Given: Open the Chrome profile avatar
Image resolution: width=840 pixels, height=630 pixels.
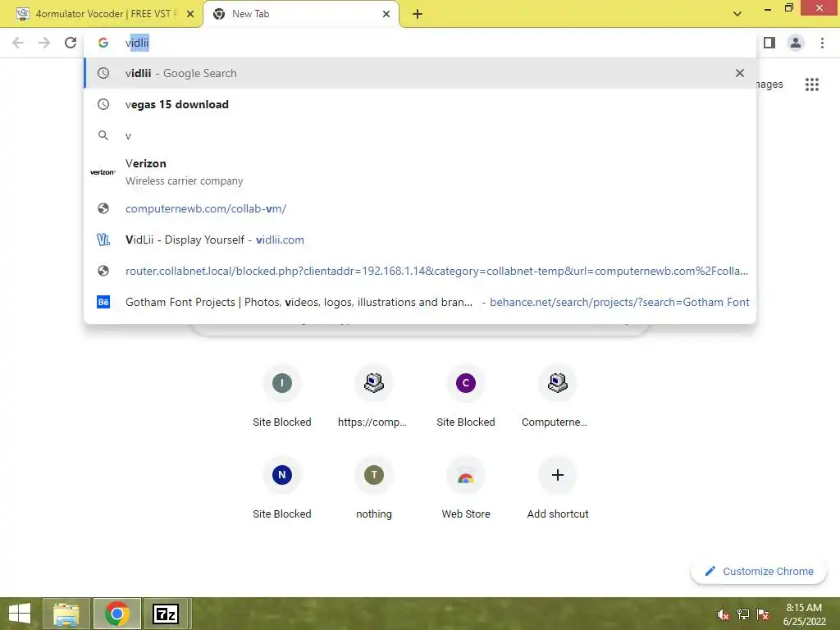Looking at the screenshot, I should pos(796,43).
